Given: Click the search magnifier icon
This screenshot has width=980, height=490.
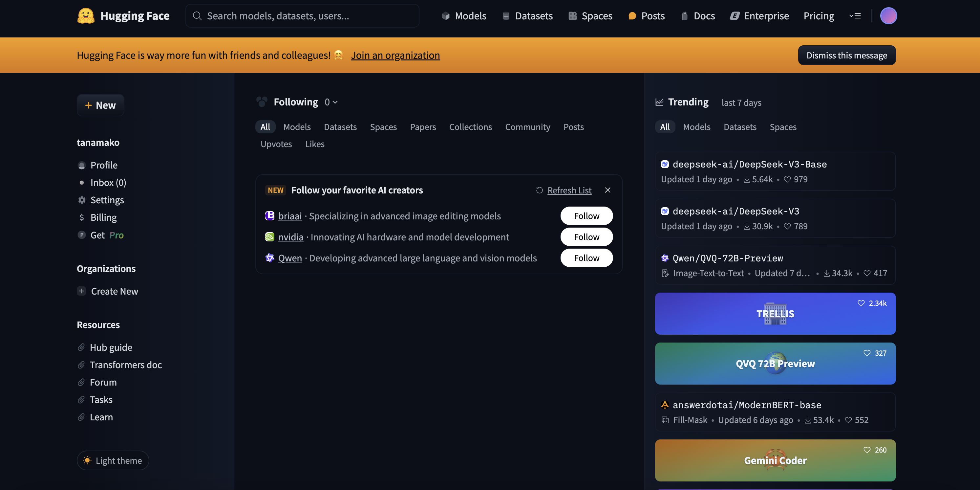Looking at the screenshot, I should [197, 16].
